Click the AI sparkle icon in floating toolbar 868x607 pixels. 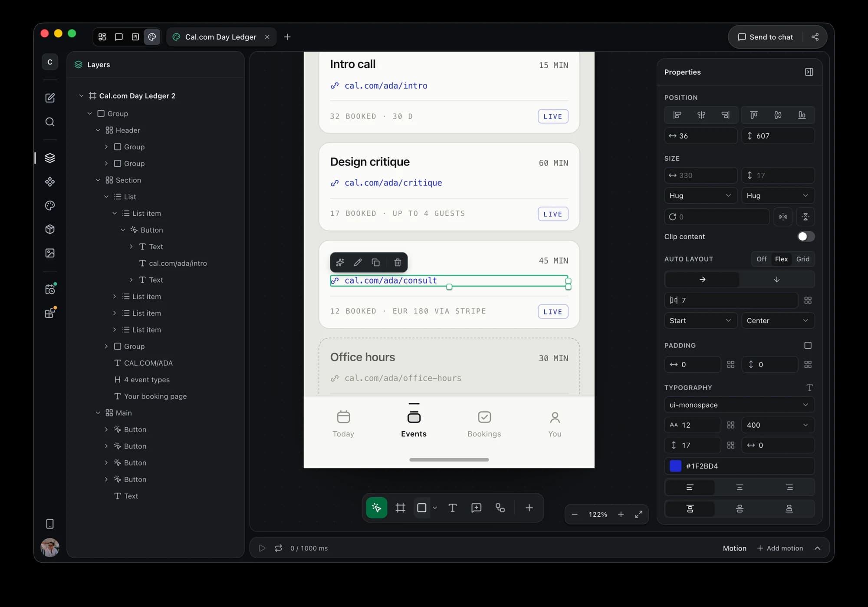(x=340, y=262)
